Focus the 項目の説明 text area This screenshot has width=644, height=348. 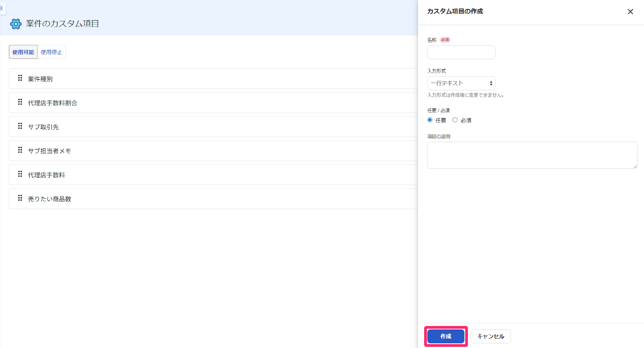[532, 155]
